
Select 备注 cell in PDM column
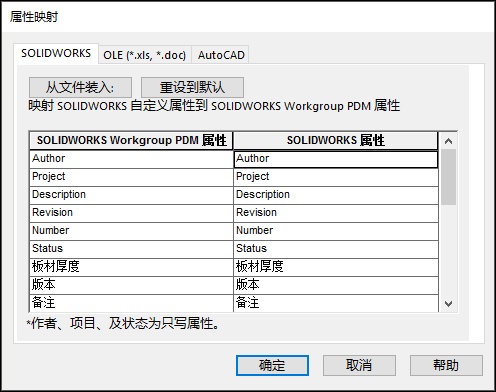coord(131,303)
